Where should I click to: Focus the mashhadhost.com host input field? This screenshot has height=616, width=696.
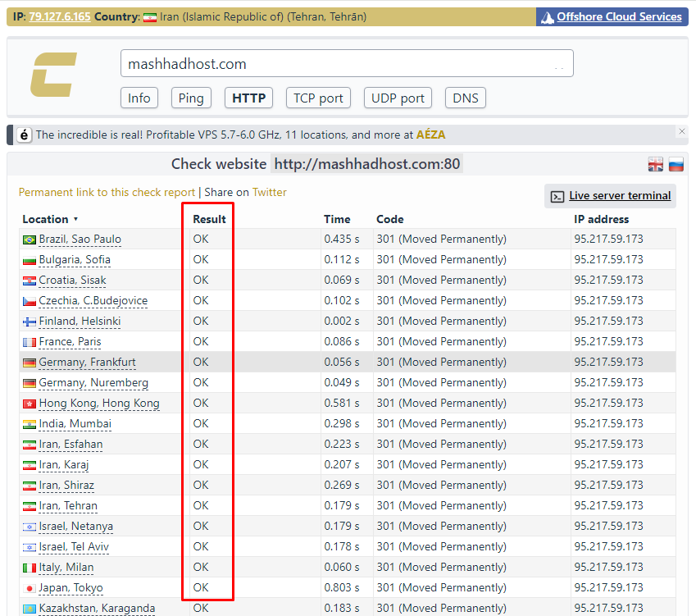[x=336, y=64]
